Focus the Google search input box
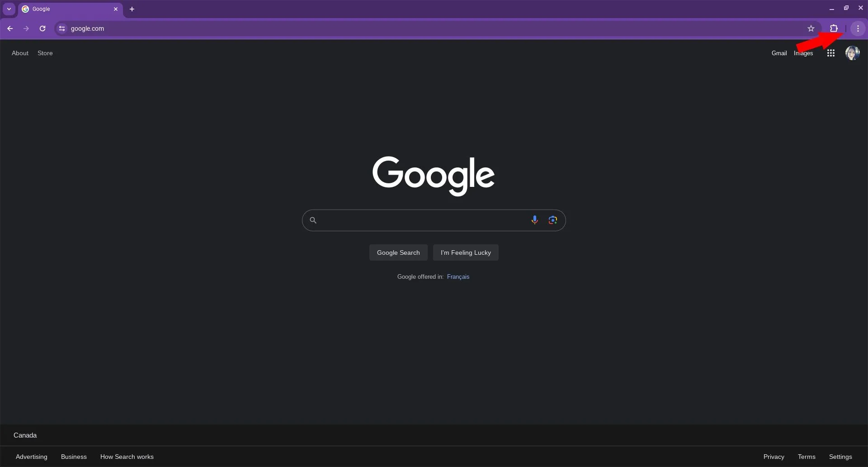Viewport: 868px width, 467px height. pyautogui.click(x=420, y=220)
